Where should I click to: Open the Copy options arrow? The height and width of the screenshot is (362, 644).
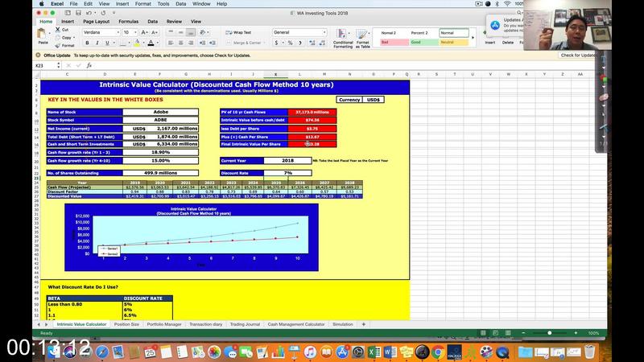tap(74, 37)
